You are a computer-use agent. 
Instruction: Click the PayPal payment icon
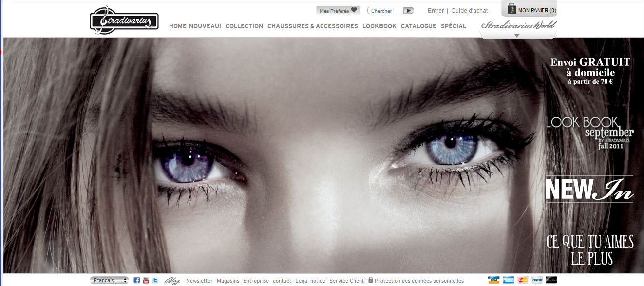[537, 280]
